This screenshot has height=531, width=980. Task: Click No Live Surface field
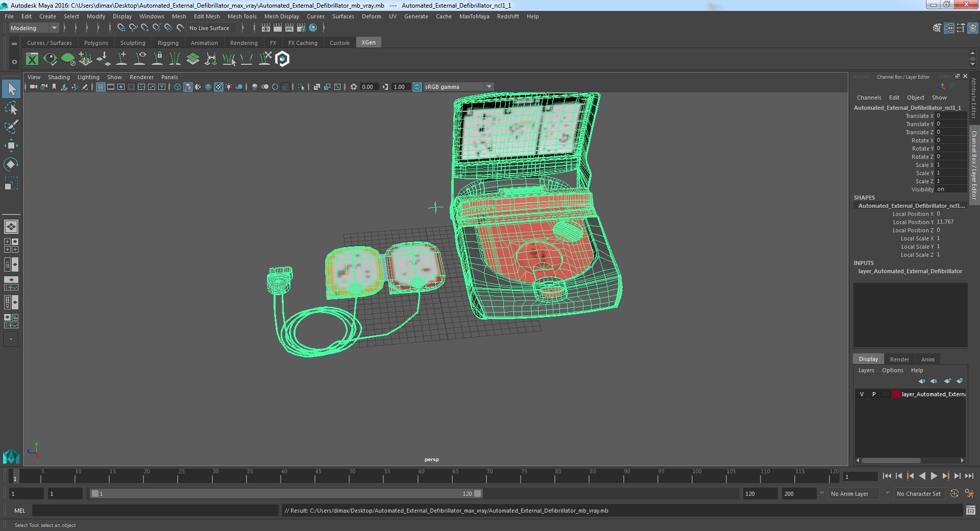tap(212, 28)
